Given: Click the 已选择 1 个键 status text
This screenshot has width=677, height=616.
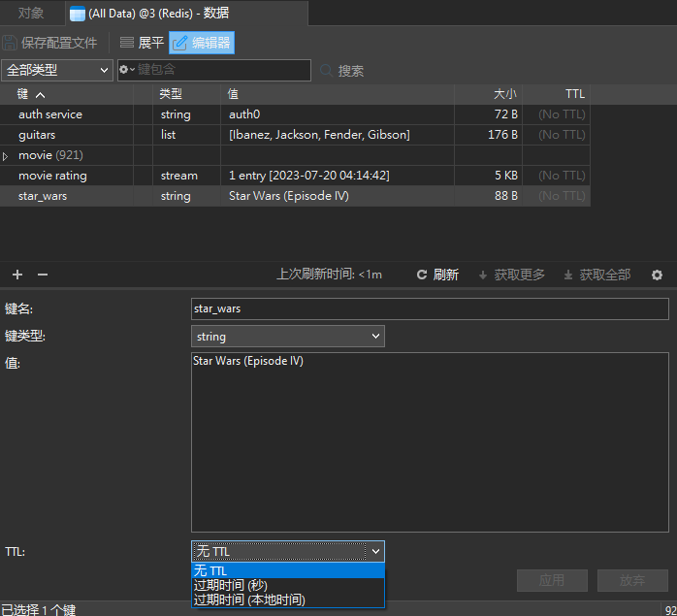Looking at the screenshot, I should 39,609.
